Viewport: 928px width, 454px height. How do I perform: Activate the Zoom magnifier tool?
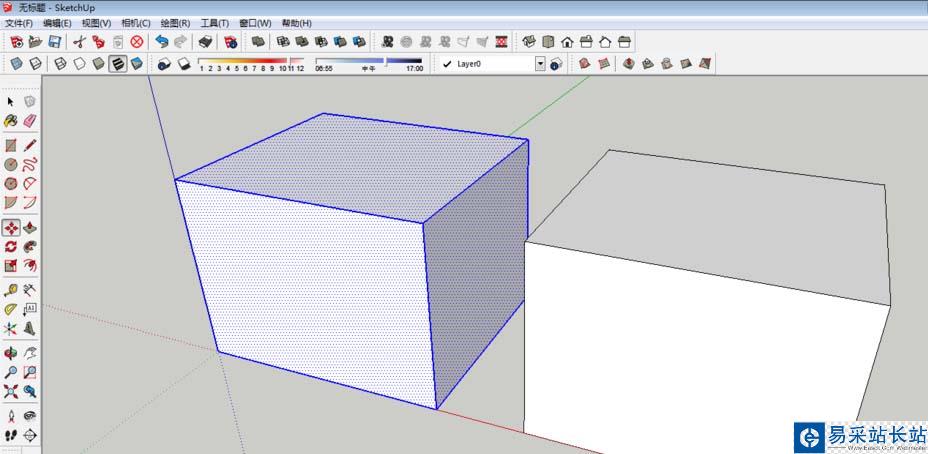pos(11,372)
